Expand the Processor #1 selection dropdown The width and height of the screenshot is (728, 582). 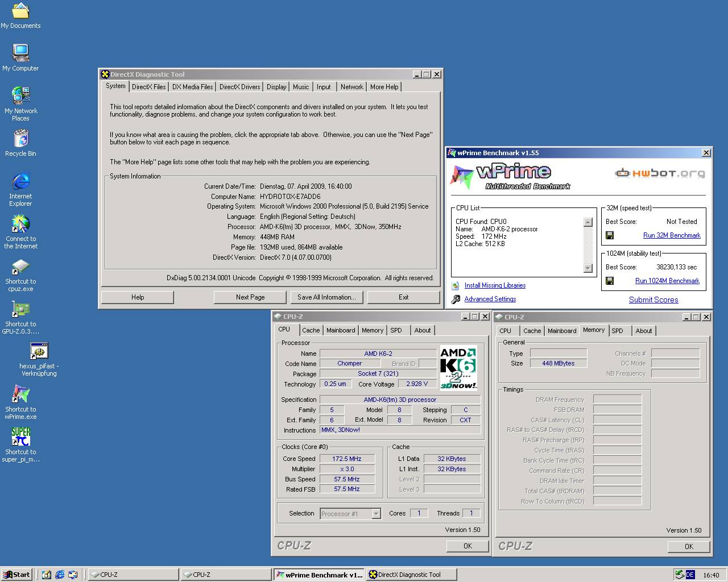pos(376,514)
